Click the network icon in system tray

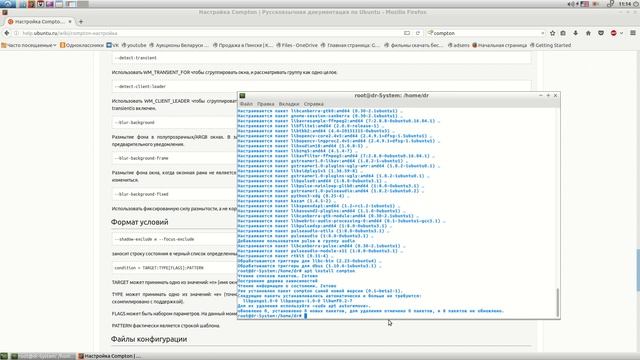pos(610,4)
